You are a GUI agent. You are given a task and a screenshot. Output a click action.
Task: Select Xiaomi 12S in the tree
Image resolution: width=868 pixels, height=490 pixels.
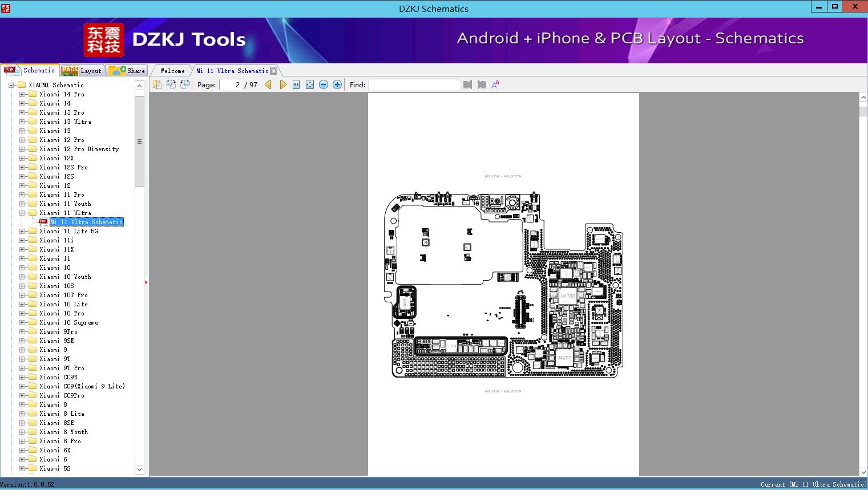(56, 176)
